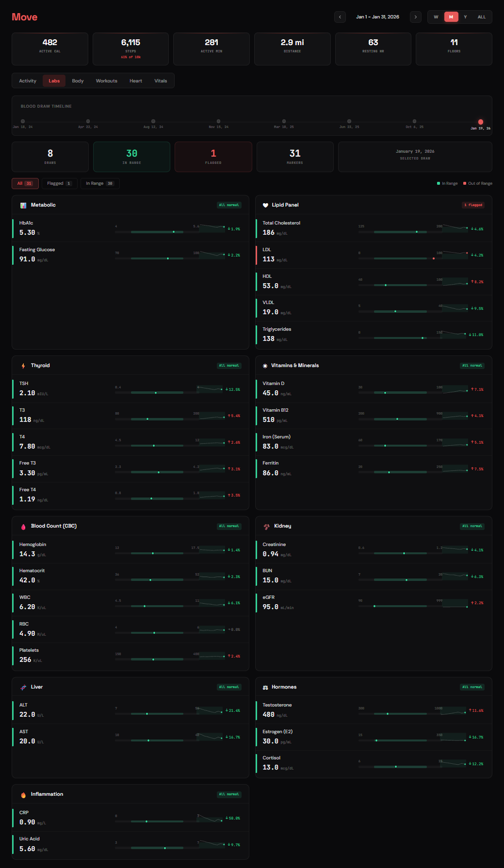Select the All markers filter

[25, 183]
